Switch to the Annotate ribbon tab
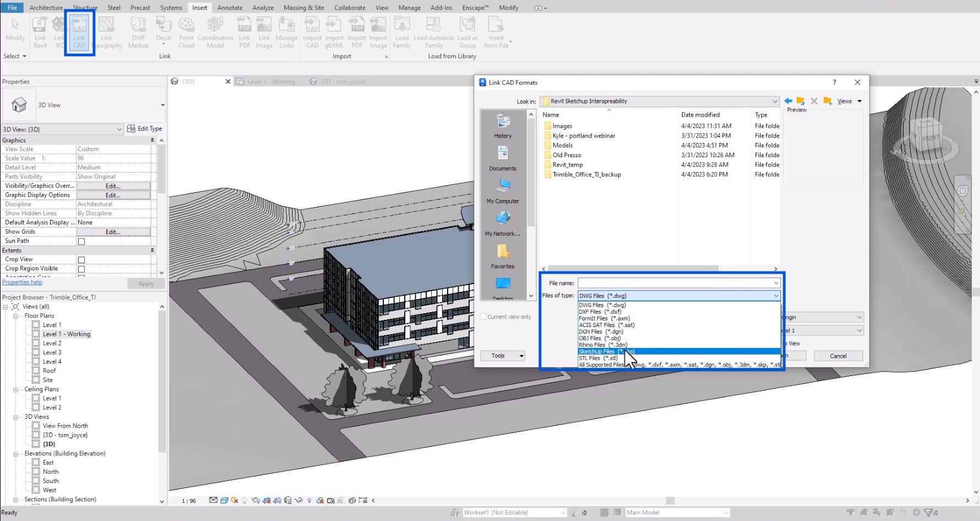Viewport: 980px width, 521px height. [x=230, y=7]
